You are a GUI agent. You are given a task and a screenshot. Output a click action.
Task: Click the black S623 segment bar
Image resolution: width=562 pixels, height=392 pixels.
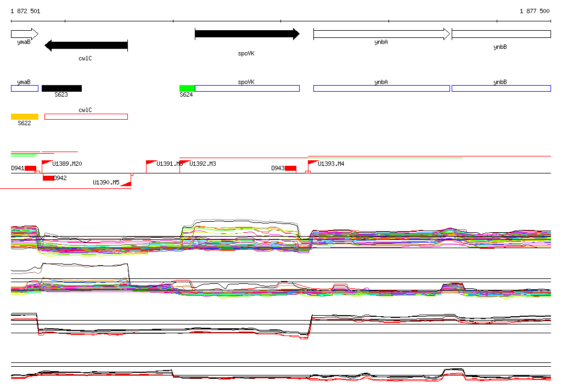(x=61, y=88)
